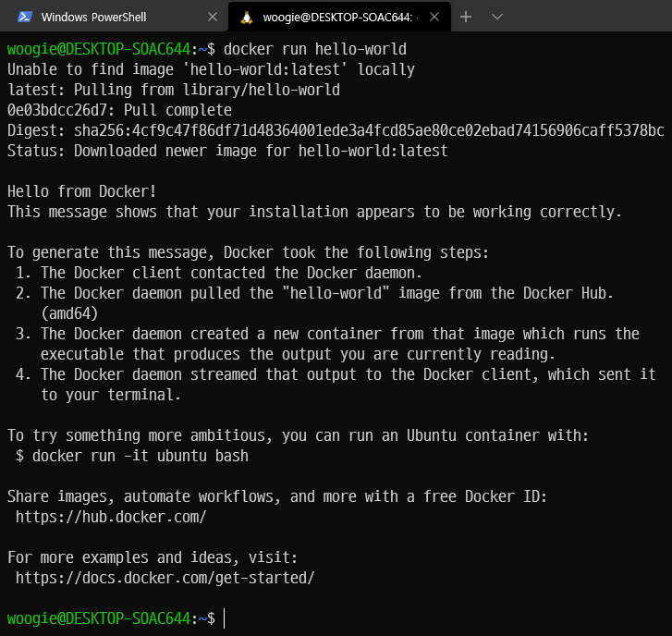This screenshot has width=672, height=636.
Task: Click the https://docs.docker.com/get-started/ URL
Action: 165,578
